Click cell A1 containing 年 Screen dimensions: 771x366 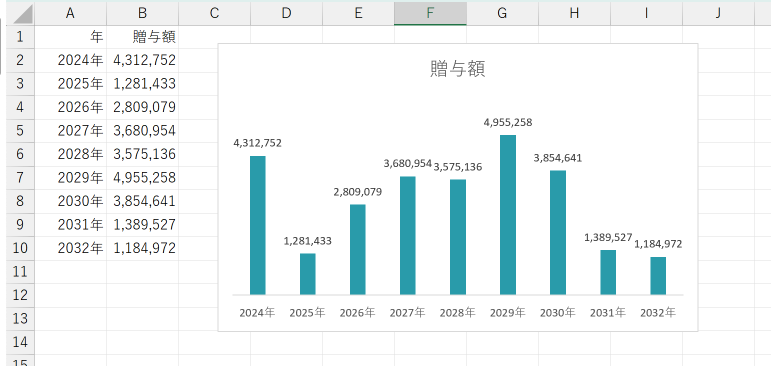pyautogui.click(x=70, y=37)
